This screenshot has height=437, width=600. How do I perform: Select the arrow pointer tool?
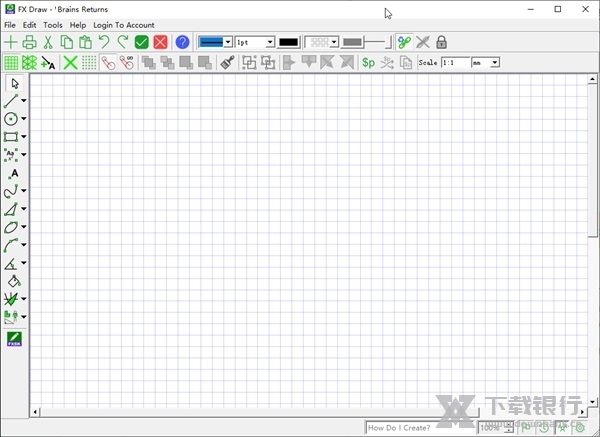[15, 83]
